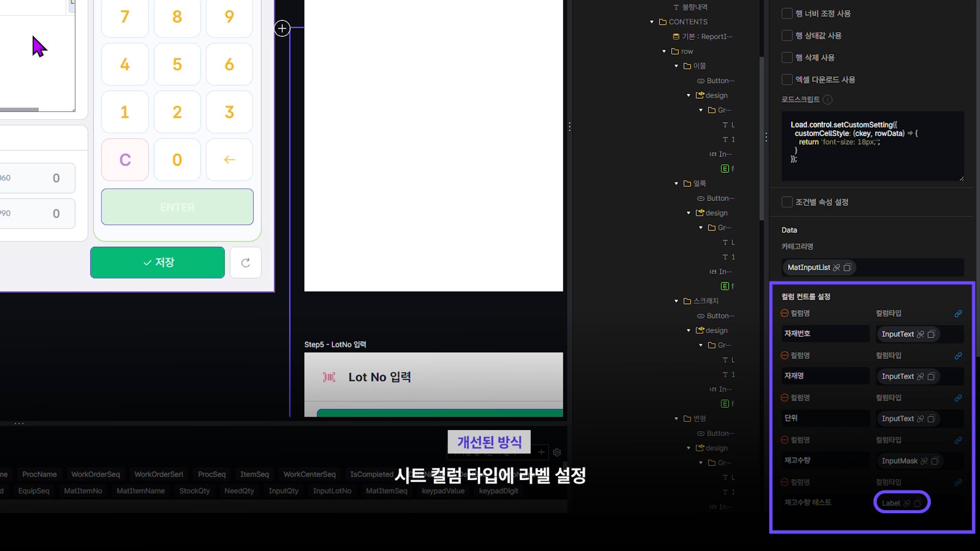Remove the 단위 column with its minus icon
980x551 pixels.
pyautogui.click(x=785, y=398)
